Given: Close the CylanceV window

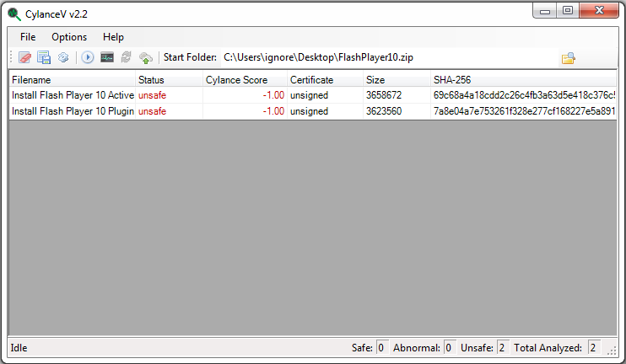Looking at the screenshot, I should point(599,11).
